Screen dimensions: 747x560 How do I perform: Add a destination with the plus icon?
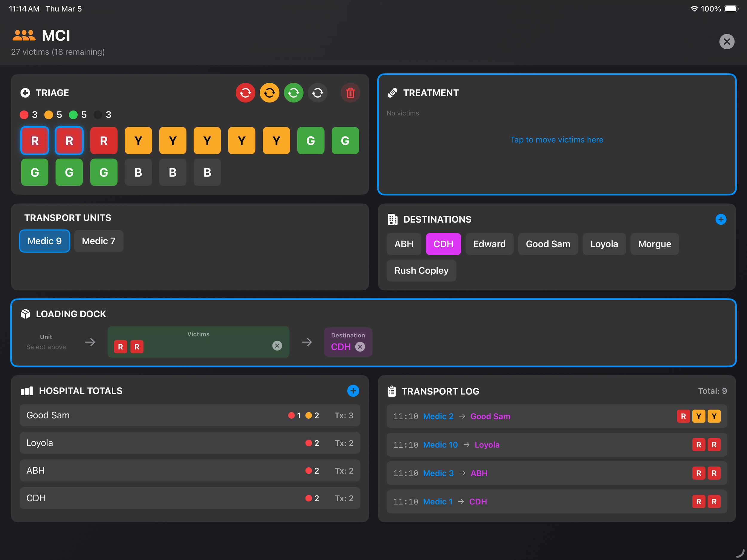tap(721, 219)
